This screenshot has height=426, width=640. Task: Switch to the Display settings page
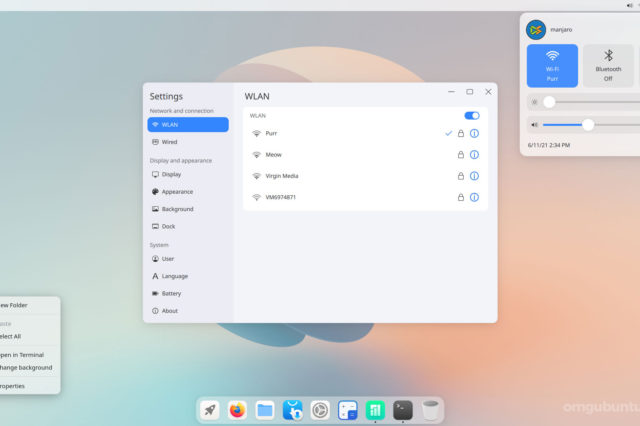171,174
